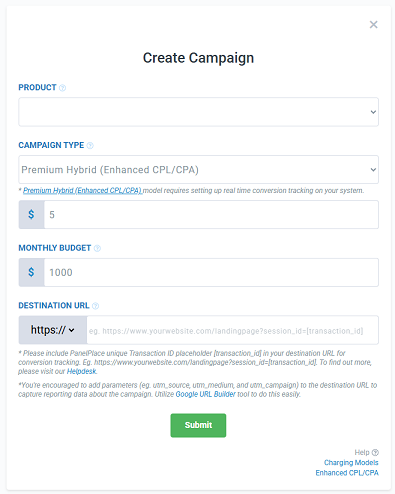Click the help icon beside DESTINATION URL
The width and height of the screenshot is (395, 494).
tap(95, 306)
